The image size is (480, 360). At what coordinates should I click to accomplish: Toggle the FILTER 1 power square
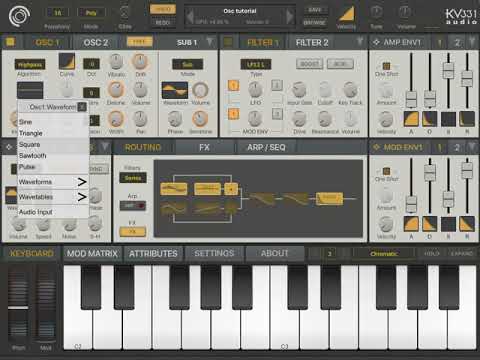click(228, 42)
